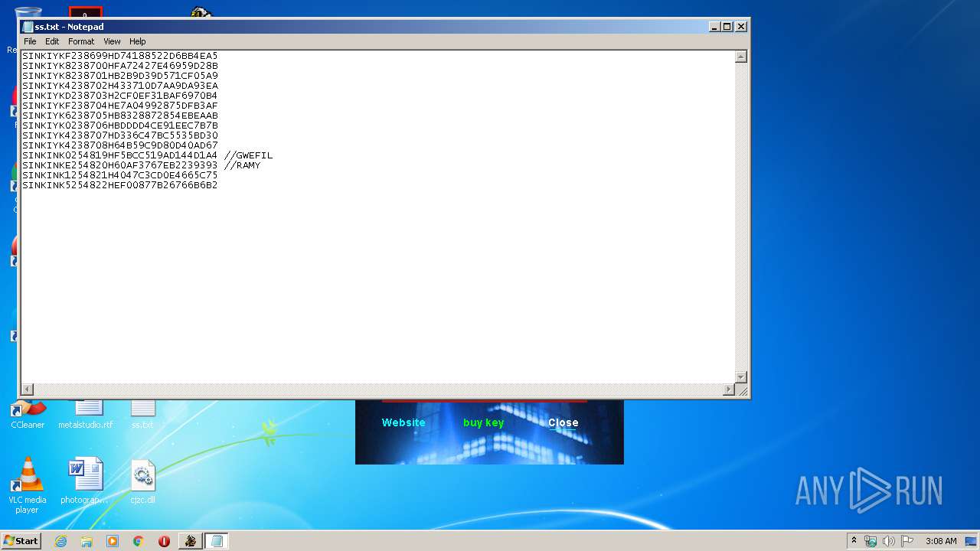Viewport: 980px width, 551px height.
Task: Click the line ending with //RAMY
Action: pos(142,165)
